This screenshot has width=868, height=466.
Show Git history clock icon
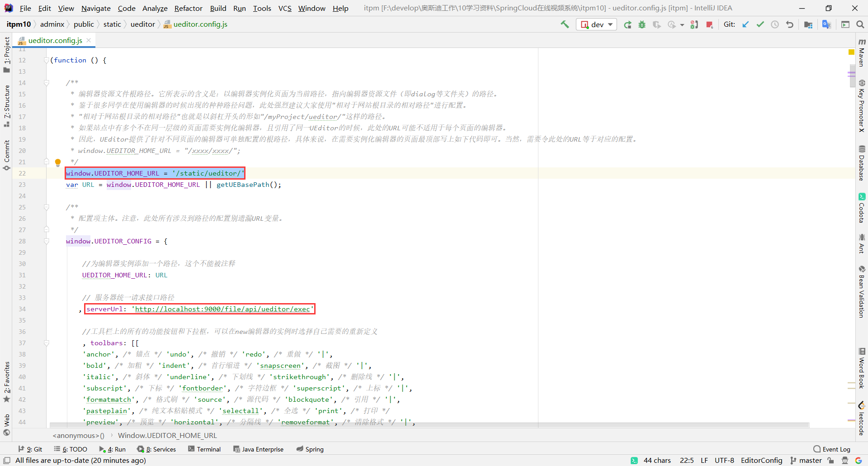(x=775, y=24)
